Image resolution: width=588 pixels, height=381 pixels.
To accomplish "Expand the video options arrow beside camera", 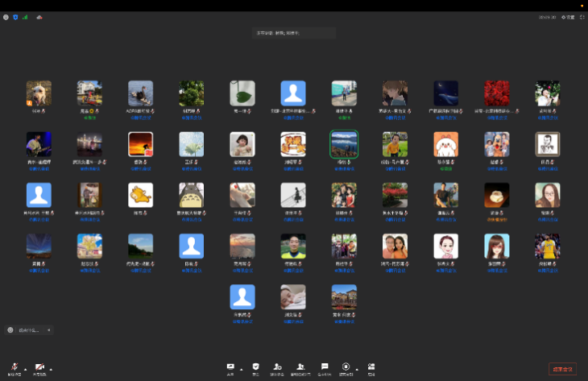I will coord(51,369).
